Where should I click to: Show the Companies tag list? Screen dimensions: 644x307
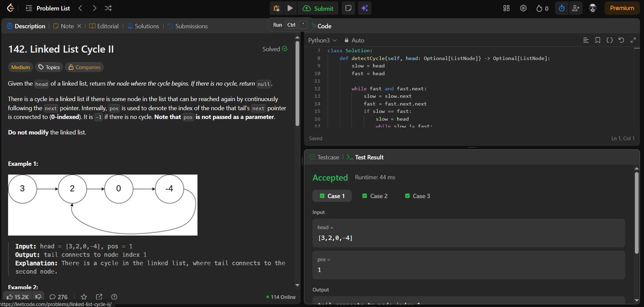[84, 67]
